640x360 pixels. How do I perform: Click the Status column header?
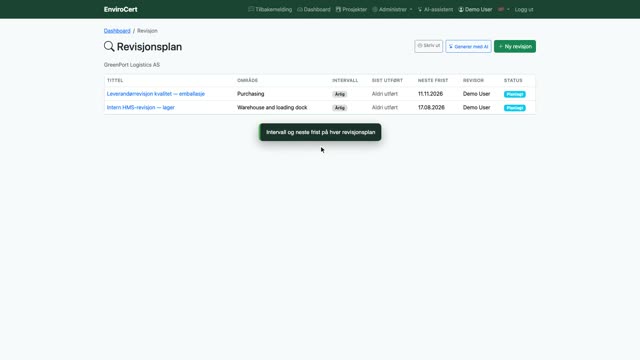513,80
